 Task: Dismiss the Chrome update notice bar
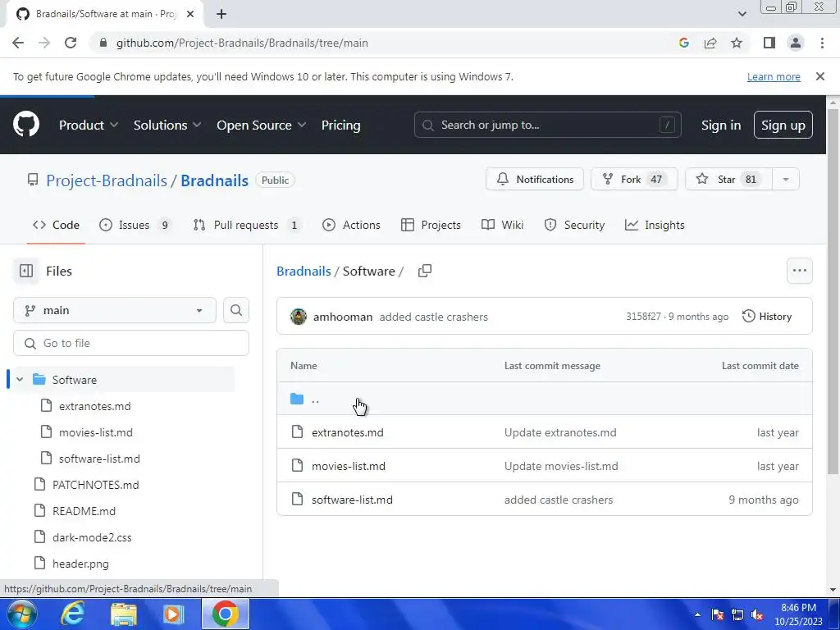click(x=819, y=76)
